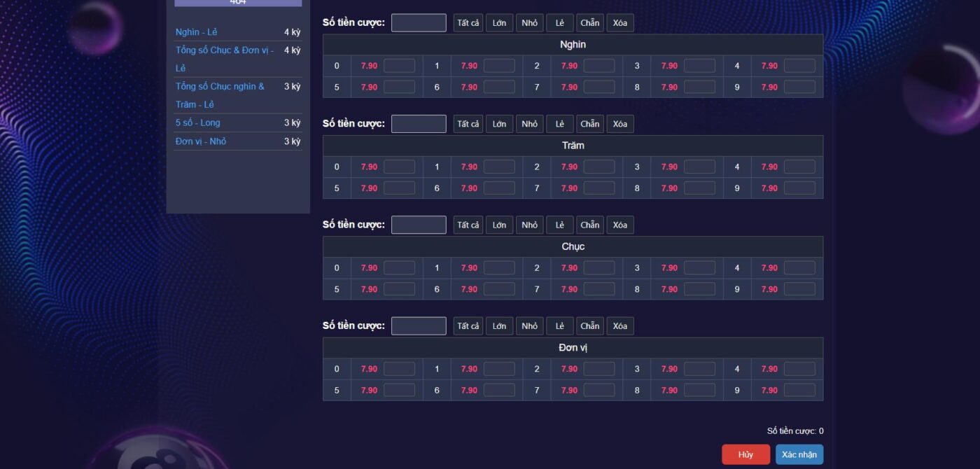Select Lớn above the Trăm table
The width and height of the screenshot is (980, 469).
click(499, 124)
